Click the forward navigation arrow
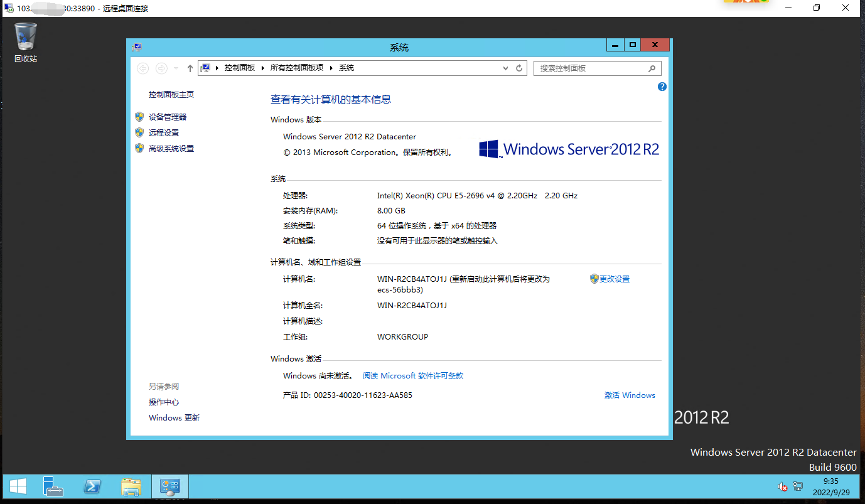The width and height of the screenshot is (865, 504). click(x=161, y=68)
